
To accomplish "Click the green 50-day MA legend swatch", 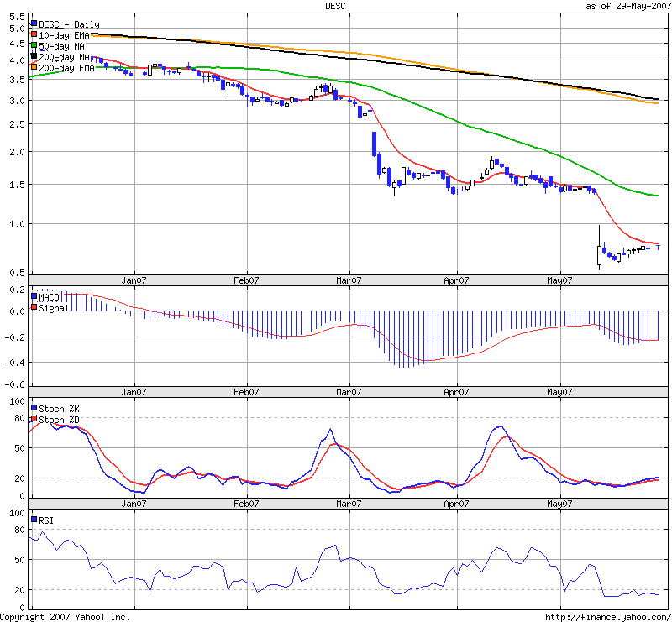I will pyautogui.click(x=34, y=45).
